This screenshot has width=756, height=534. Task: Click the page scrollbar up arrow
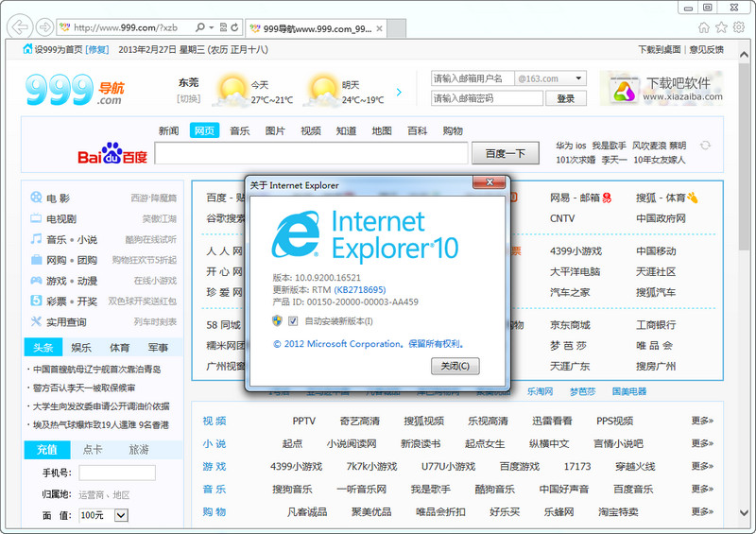(744, 55)
